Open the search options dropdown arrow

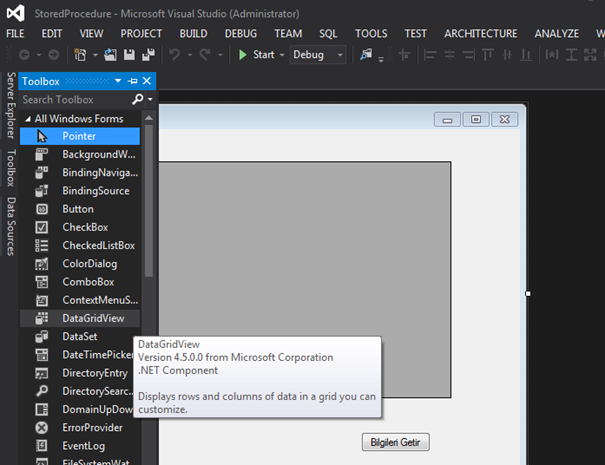(x=150, y=100)
